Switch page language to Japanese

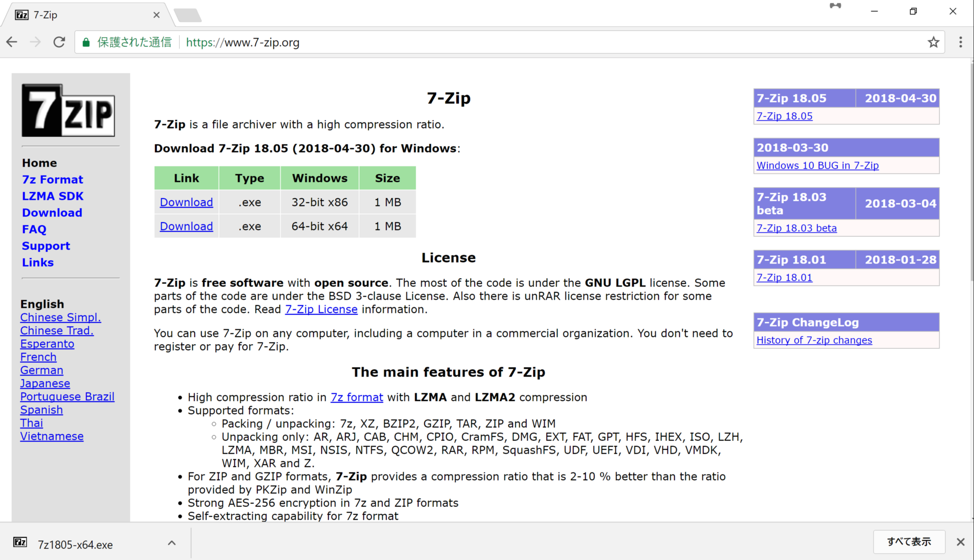45,383
